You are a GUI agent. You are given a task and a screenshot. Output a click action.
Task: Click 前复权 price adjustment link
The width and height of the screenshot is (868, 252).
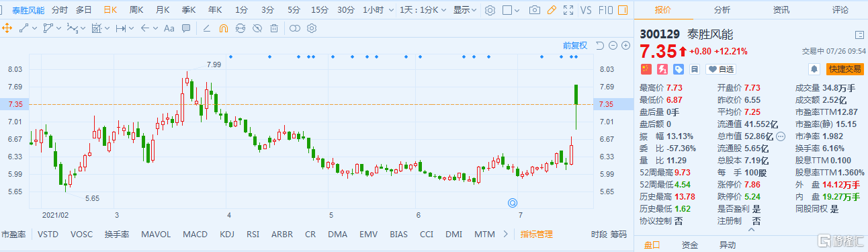[x=575, y=45]
